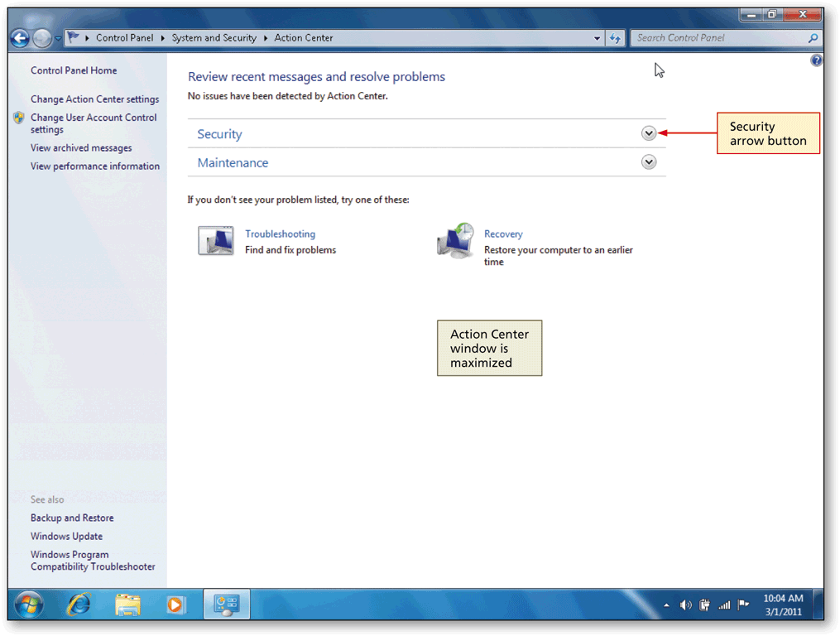This screenshot has width=840, height=636.
Task: Open Windows Update link
Action: (x=66, y=537)
